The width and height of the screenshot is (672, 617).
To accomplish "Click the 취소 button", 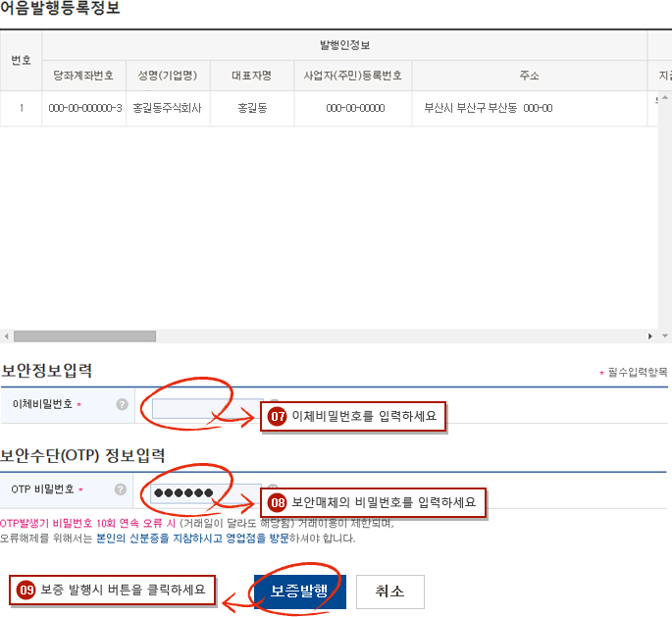I will 390,591.
